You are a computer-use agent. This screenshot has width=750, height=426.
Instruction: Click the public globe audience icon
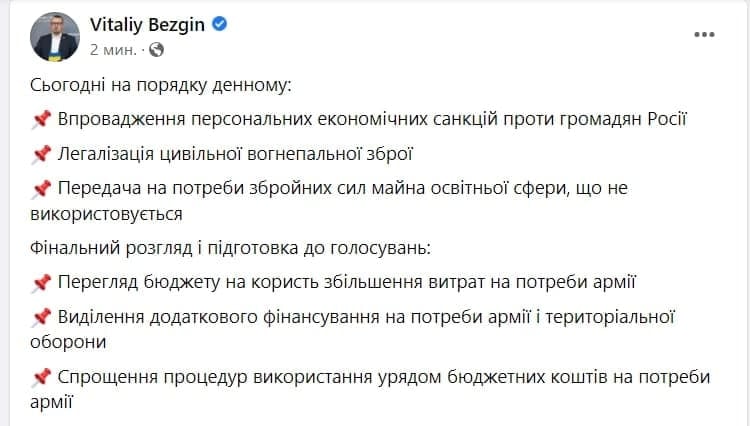156,50
